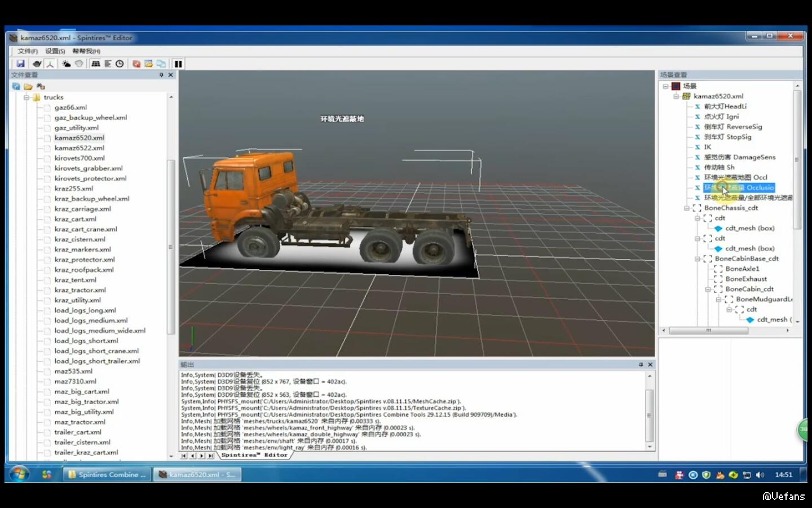Click the clock icon in the toolbar
This screenshot has width=812, height=508.
[120, 64]
